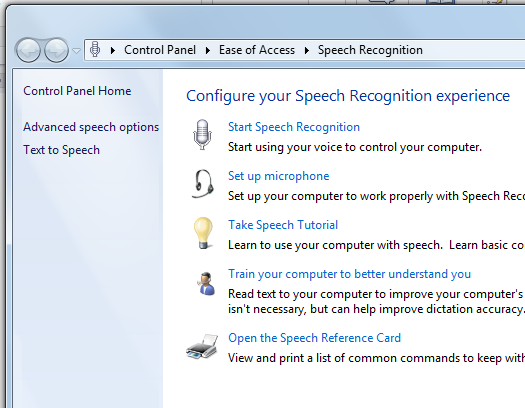Go back with the Back arrow button
Viewport: 525px width, 408px height.
tap(28, 50)
